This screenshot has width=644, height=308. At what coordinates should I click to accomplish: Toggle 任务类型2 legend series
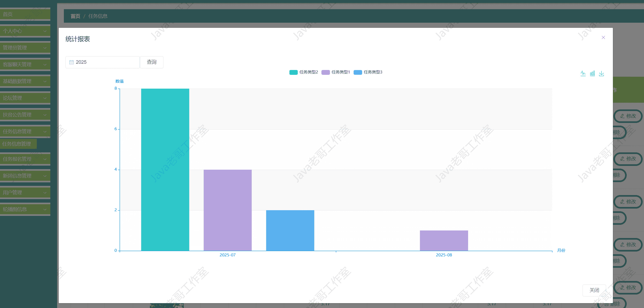[x=304, y=72]
